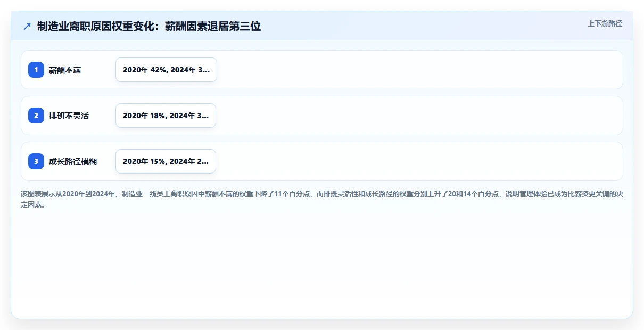Click the description paragraph starting 该图表展示
Image resolution: width=644 pixels, height=330 pixels.
coord(321,199)
